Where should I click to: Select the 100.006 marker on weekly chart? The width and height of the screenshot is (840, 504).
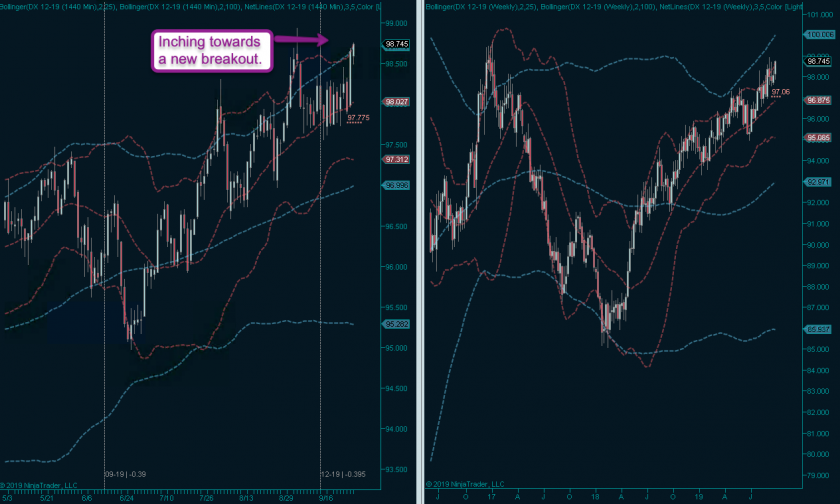coord(820,34)
